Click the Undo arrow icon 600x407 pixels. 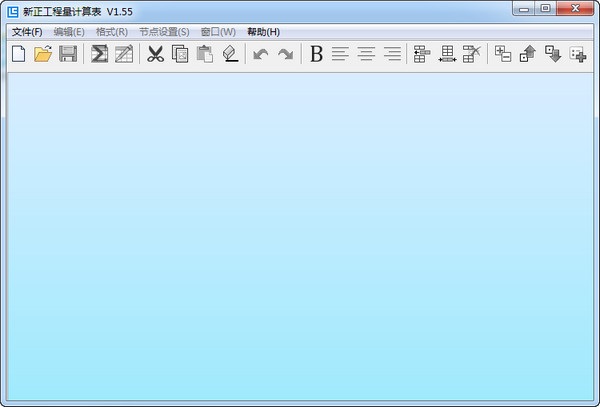pos(261,54)
